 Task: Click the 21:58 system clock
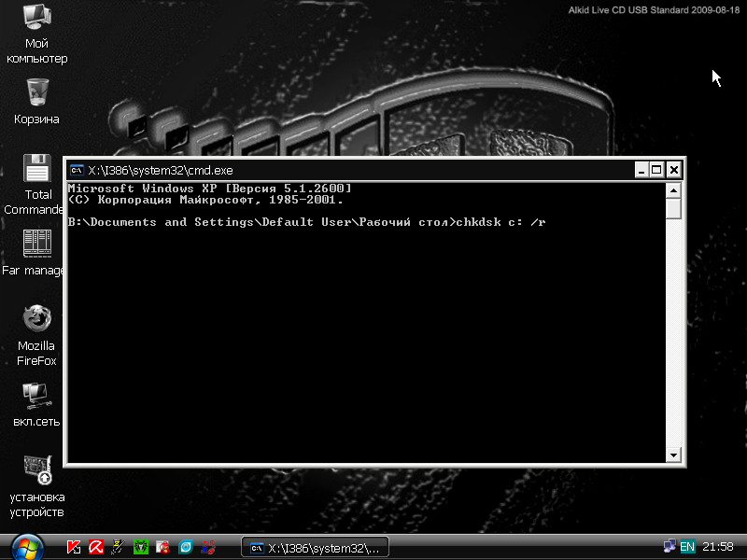coord(718,546)
